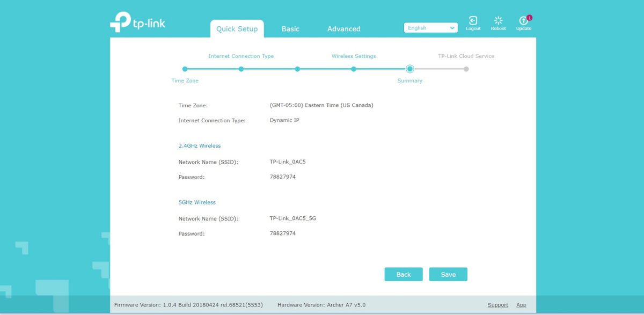Switch to the Advanced tab
The height and width of the screenshot is (315, 644).
tap(343, 29)
